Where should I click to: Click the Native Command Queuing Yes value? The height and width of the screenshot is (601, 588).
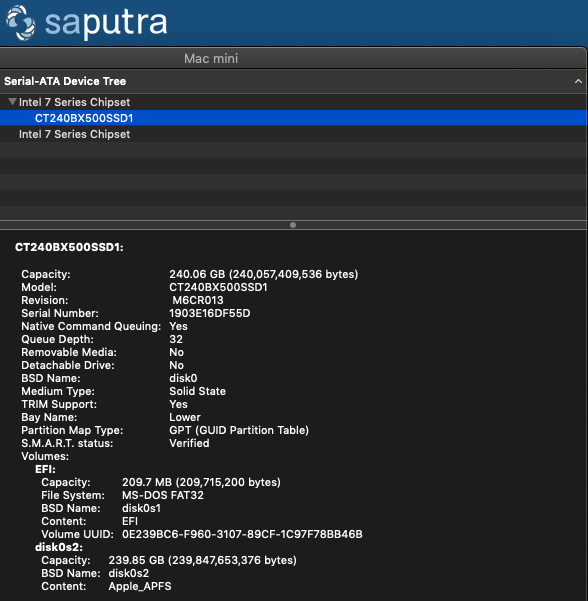click(179, 326)
